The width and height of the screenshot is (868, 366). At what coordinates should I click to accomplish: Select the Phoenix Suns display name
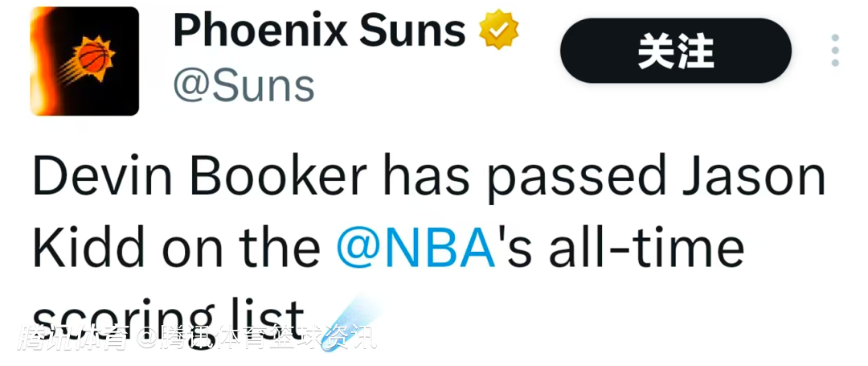(x=319, y=32)
